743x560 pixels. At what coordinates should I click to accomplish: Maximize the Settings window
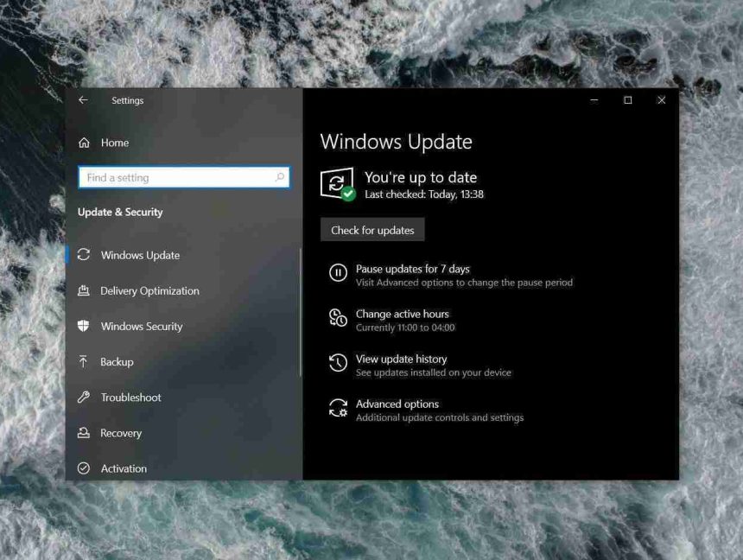[x=628, y=100]
